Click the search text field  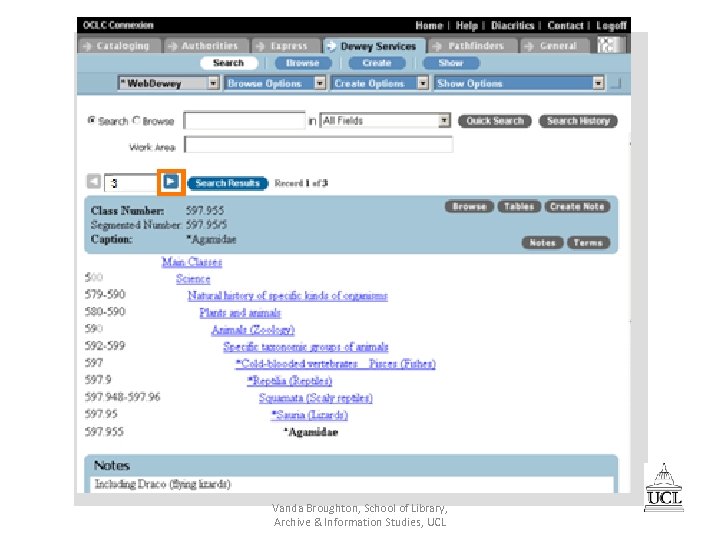(244, 120)
